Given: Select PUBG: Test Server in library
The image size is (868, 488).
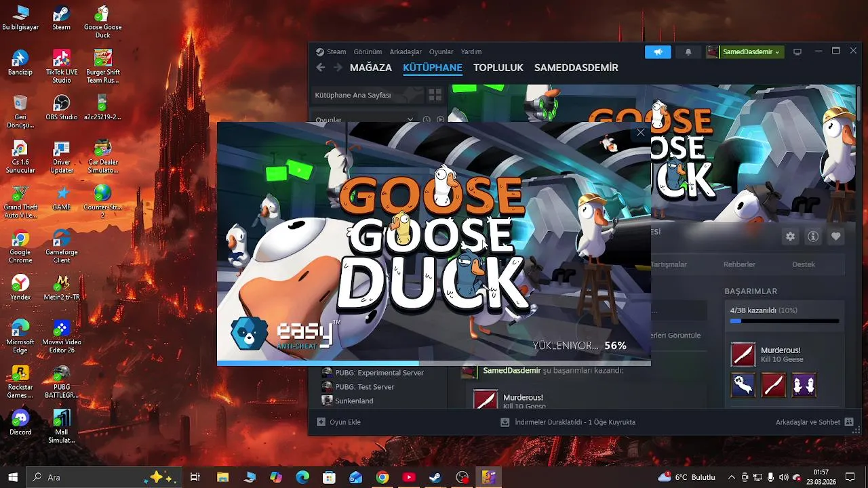Looking at the screenshot, I should click(x=364, y=387).
